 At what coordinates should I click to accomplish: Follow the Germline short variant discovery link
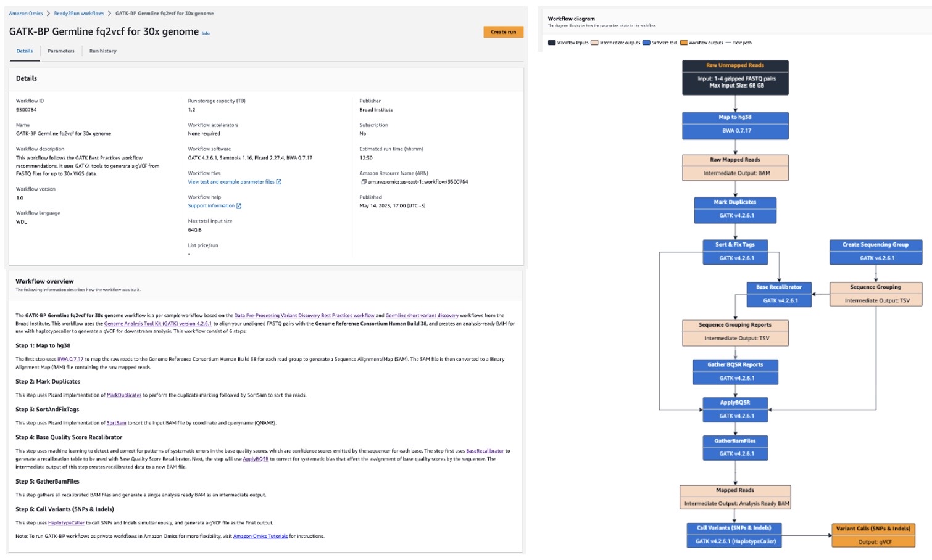422,315
